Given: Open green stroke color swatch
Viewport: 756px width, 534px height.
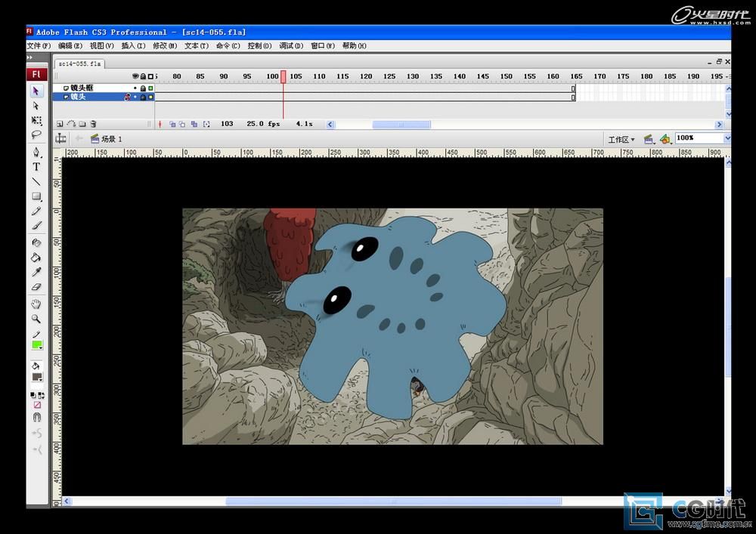Looking at the screenshot, I should point(36,345).
